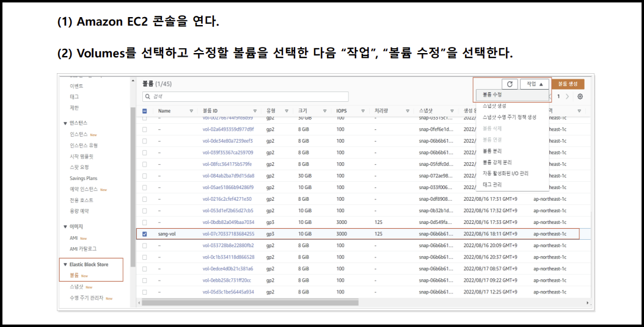Toggle the select-all header checkbox
The image size is (644, 327).
click(145, 111)
